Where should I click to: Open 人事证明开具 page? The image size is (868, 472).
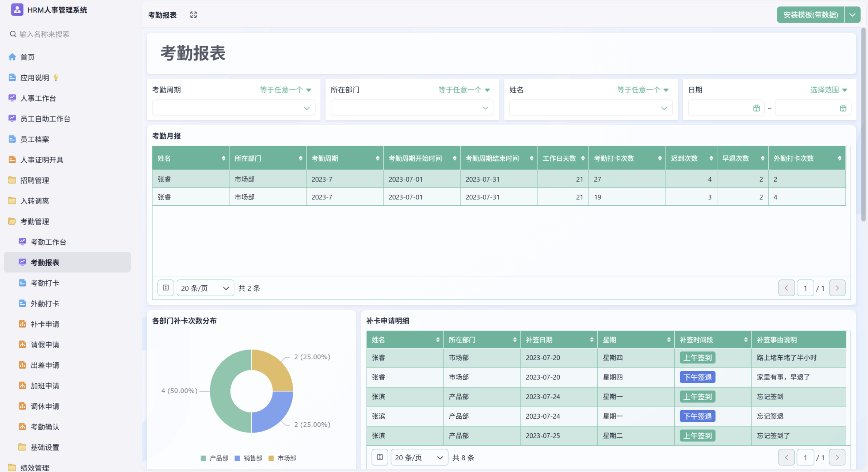[42, 160]
